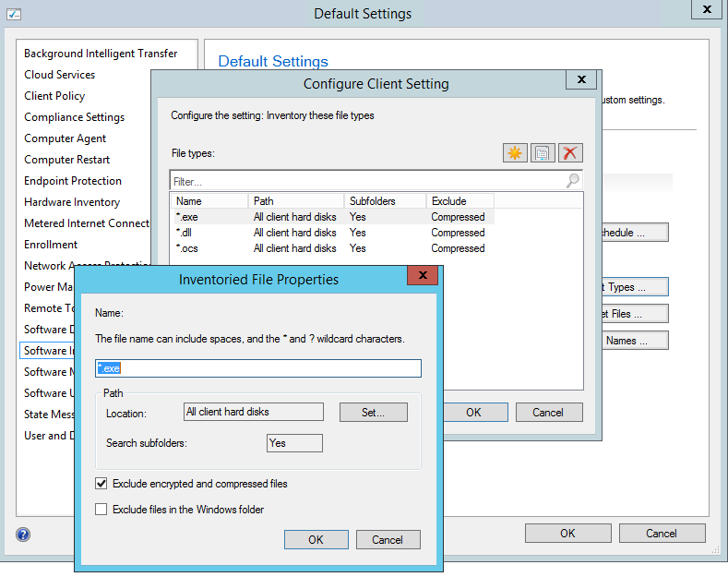Click the partially hidden Names ... button

[635, 341]
